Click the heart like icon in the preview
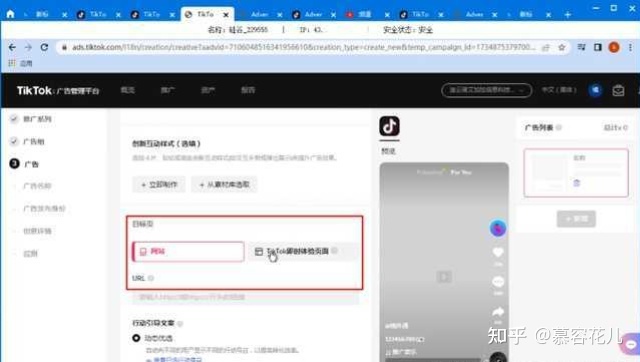The height and width of the screenshot is (362, 640). [x=498, y=253]
